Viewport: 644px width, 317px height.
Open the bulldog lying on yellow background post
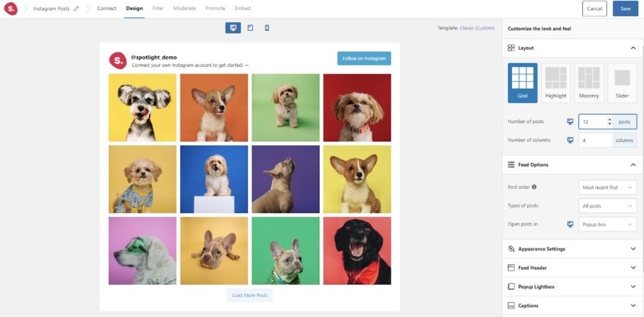(x=214, y=251)
